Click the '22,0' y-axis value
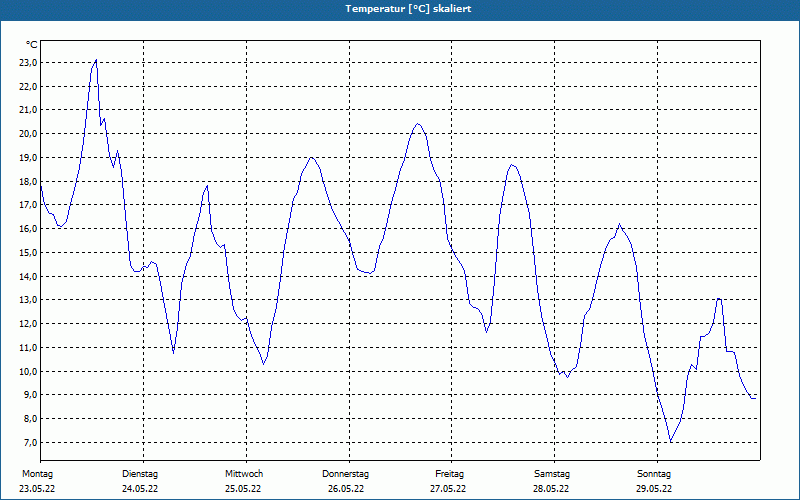Image resolution: width=800 pixels, height=500 pixels. 28,86
